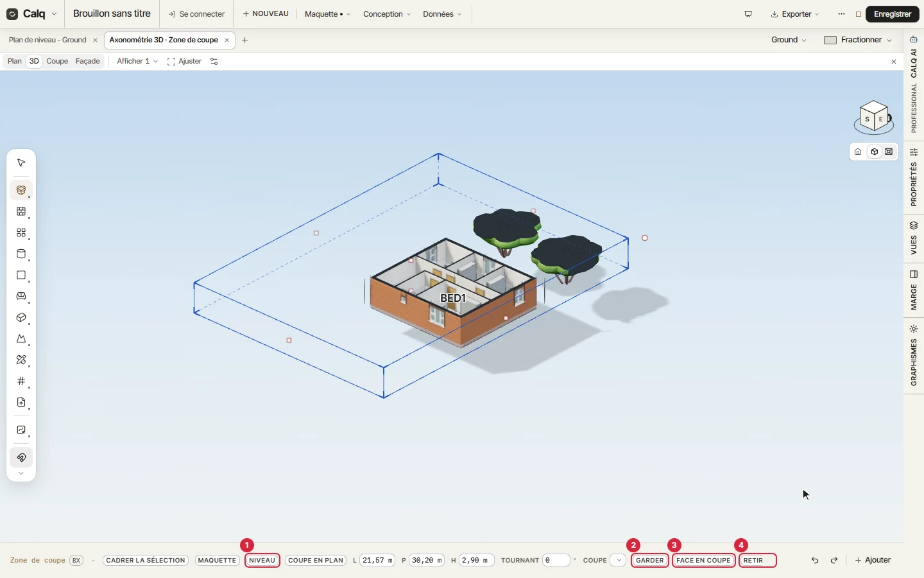Choose the four-squares grid tool
The width and height of the screenshot is (924, 578).
click(x=21, y=232)
